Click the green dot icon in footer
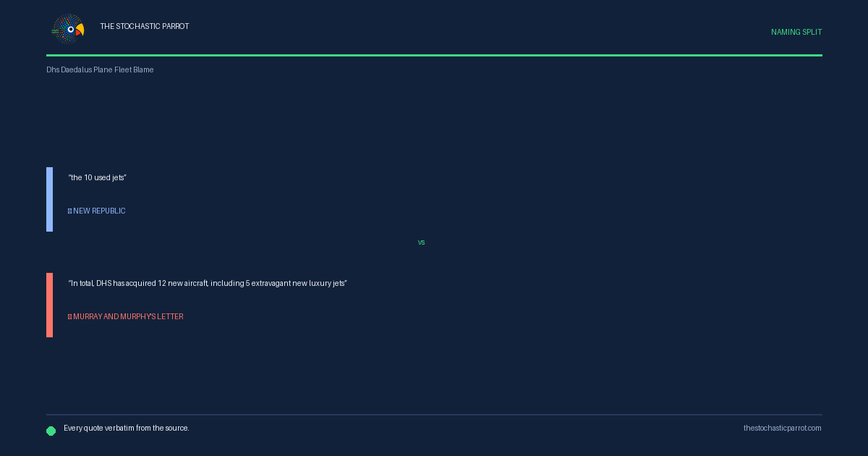Screen dimensions: 868x456 coord(51,431)
